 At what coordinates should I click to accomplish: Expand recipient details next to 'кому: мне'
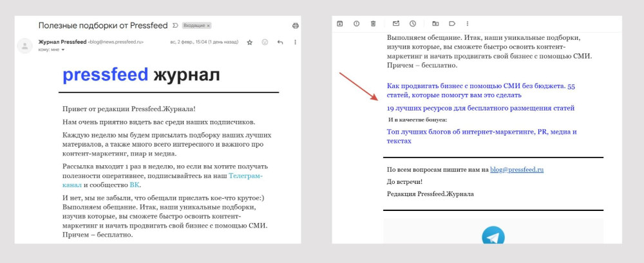tap(63, 50)
